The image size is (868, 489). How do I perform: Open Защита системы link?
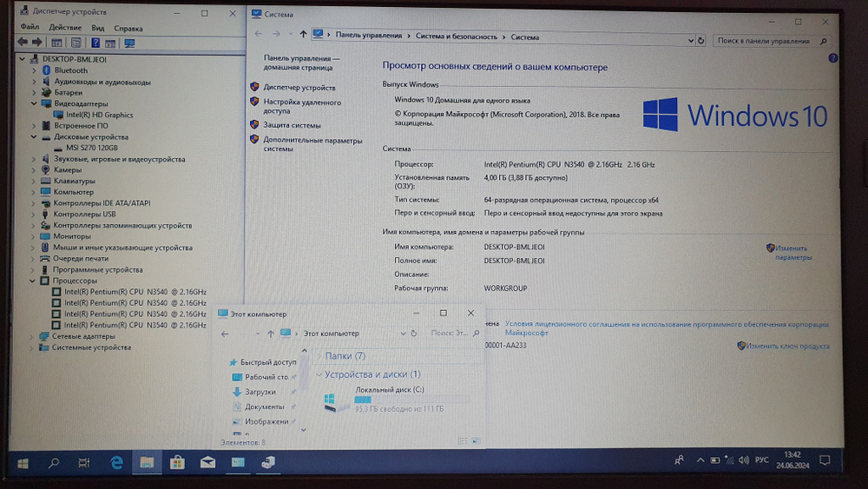[292, 125]
